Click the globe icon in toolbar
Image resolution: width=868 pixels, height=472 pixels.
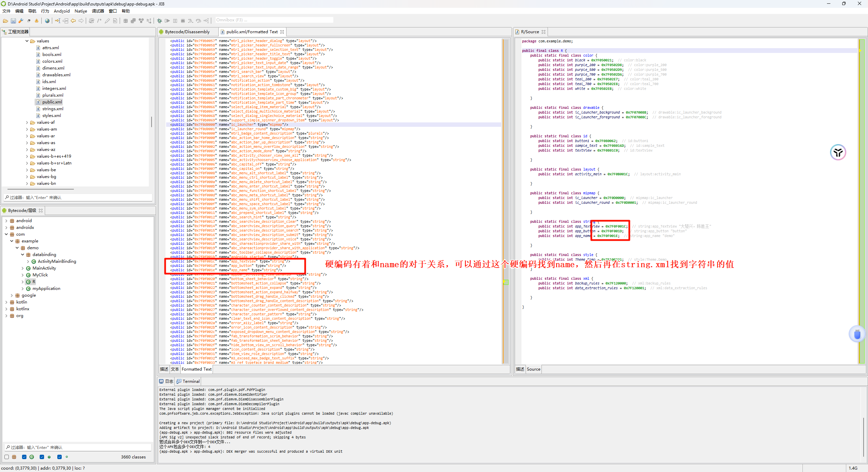tap(47, 21)
